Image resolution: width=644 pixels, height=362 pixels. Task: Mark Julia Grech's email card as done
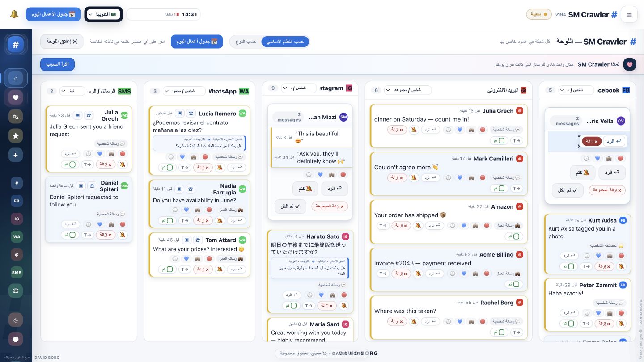pos(499,140)
